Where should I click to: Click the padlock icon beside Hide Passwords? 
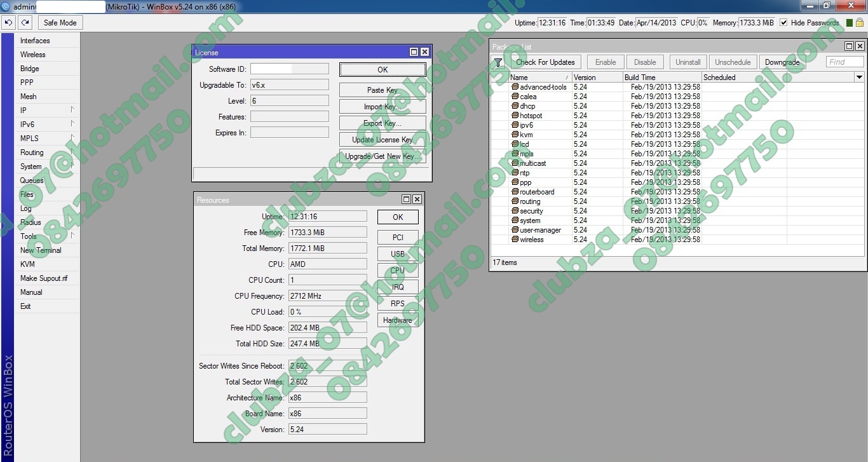click(860, 23)
